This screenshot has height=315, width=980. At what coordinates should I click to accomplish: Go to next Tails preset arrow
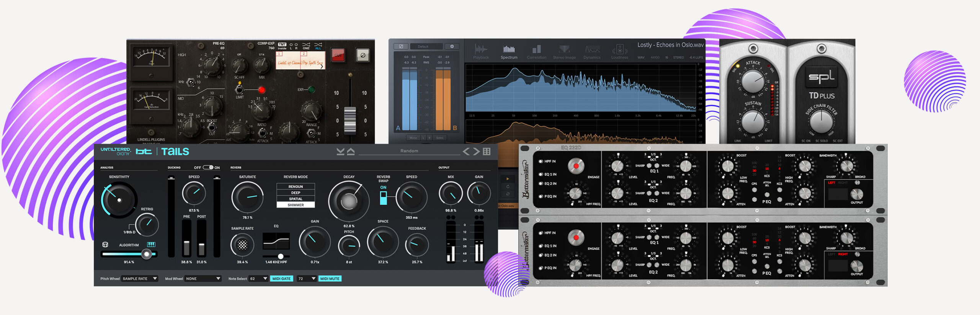(476, 152)
